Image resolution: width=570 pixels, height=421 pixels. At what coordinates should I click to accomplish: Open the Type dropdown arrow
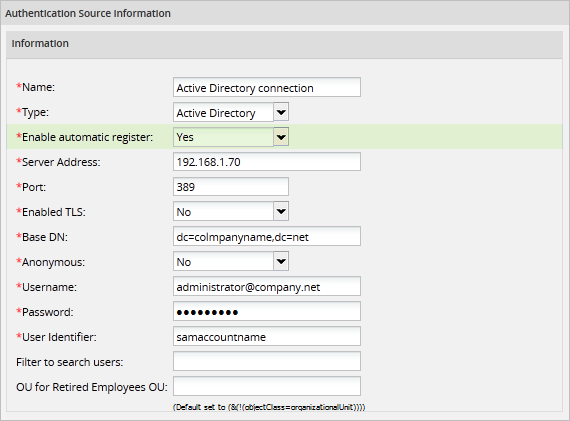[x=281, y=112]
